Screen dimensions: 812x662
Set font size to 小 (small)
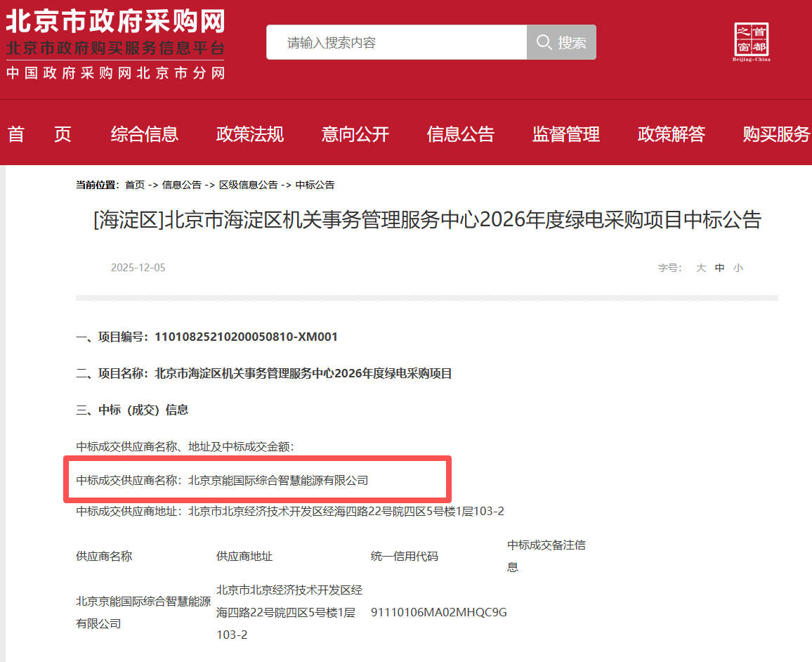point(738,268)
